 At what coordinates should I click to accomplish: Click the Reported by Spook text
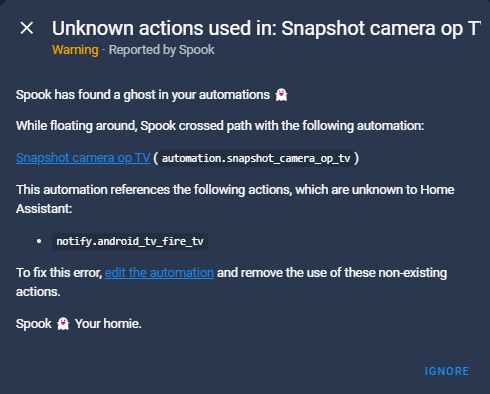pyautogui.click(x=162, y=50)
